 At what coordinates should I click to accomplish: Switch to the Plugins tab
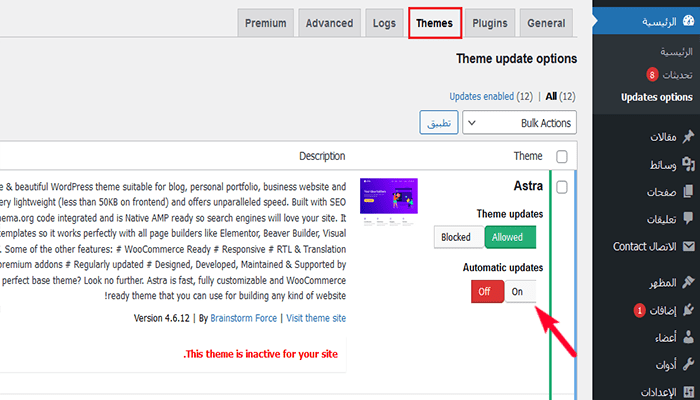click(489, 23)
